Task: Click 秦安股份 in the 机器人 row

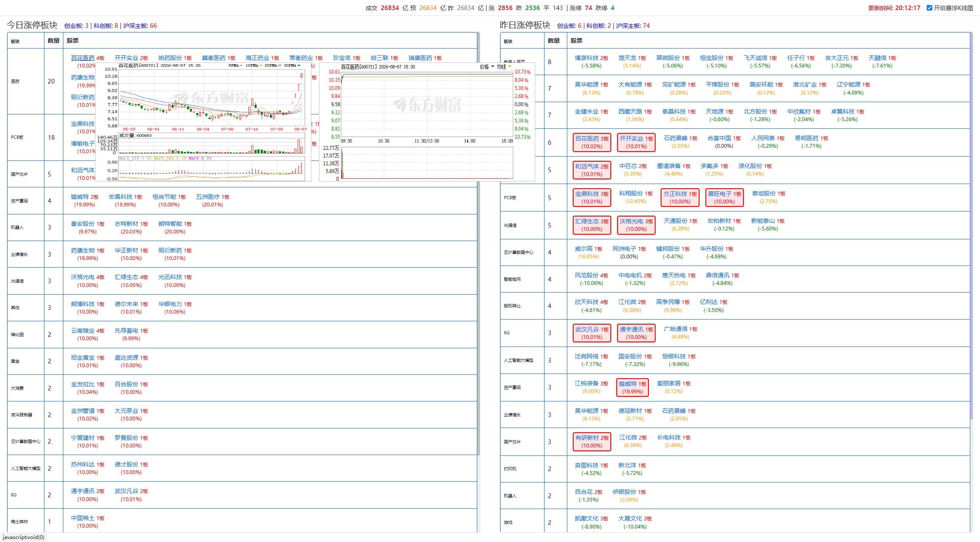Action: coord(83,224)
